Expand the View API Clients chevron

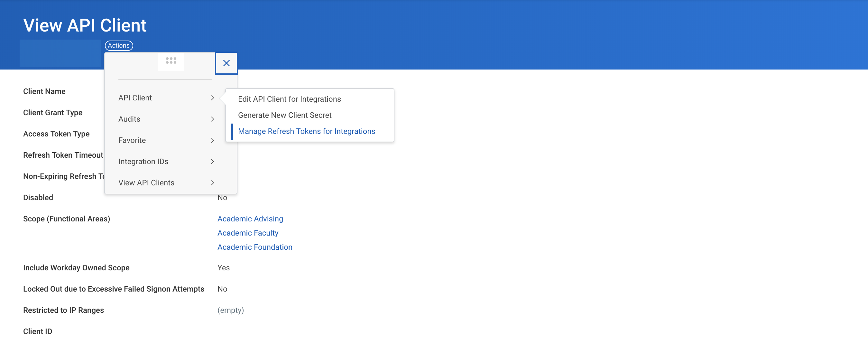point(212,183)
